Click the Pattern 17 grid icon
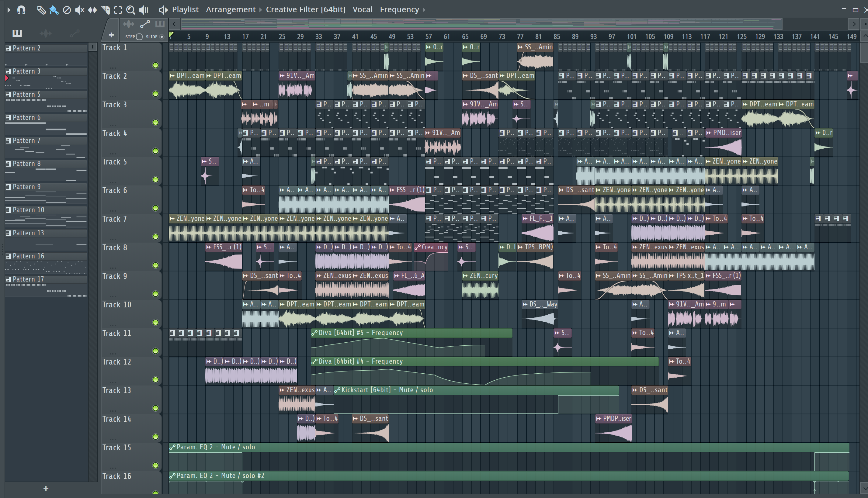The image size is (868, 498). (x=9, y=279)
